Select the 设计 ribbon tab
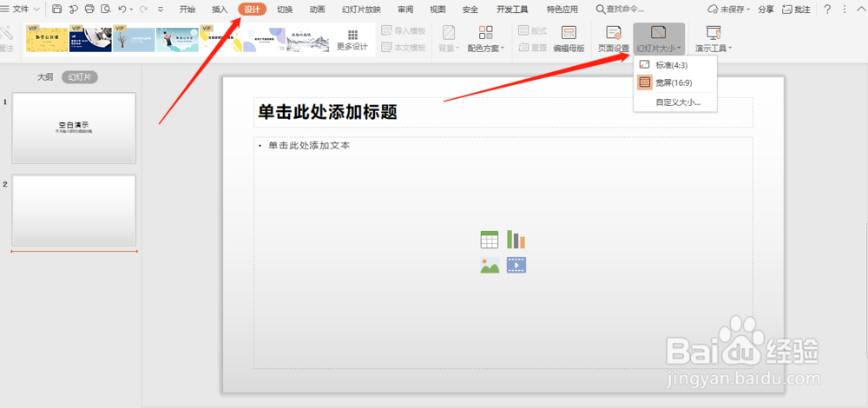The image size is (868, 408). click(253, 10)
